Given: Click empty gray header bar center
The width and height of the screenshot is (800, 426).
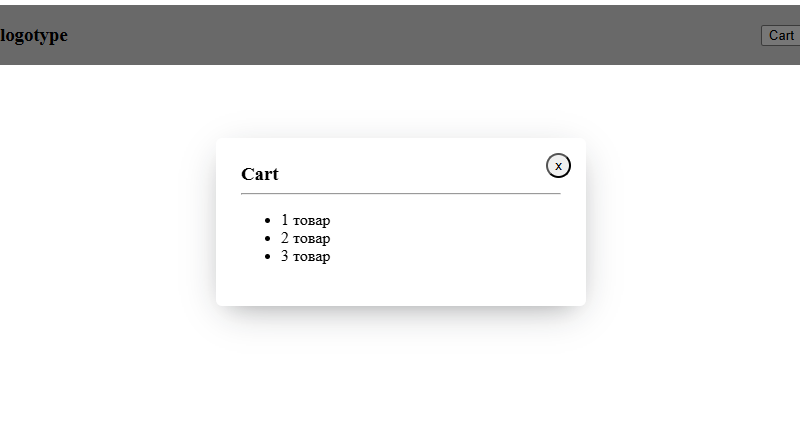Looking at the screenshot, I should pyautogui.click(x=400, y=36).
